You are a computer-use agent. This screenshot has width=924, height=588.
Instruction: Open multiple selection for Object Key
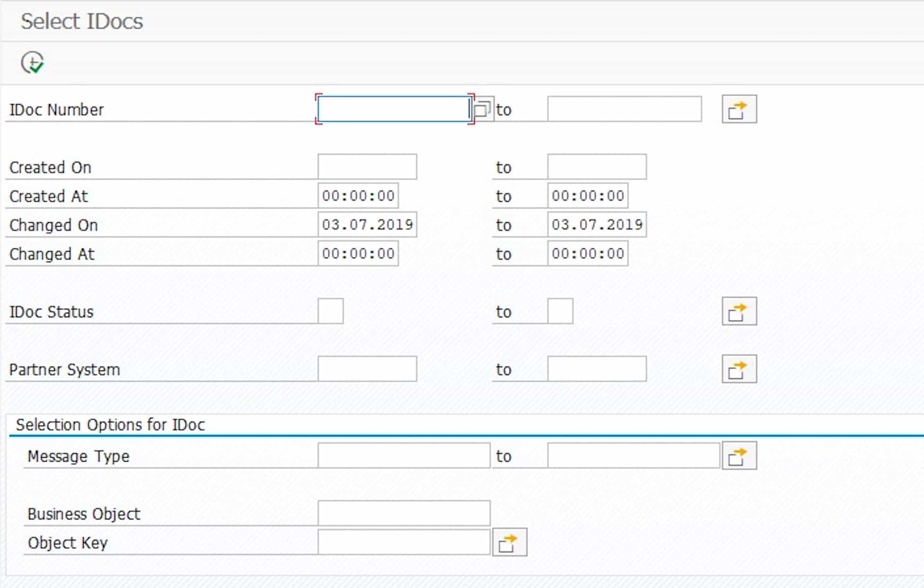point(509,542)
